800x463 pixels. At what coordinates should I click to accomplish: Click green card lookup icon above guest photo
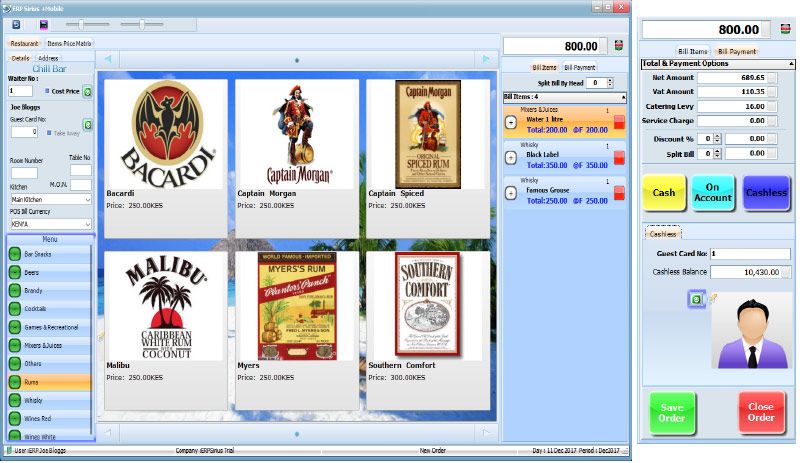pyautogui.click(x=696, y=299)
